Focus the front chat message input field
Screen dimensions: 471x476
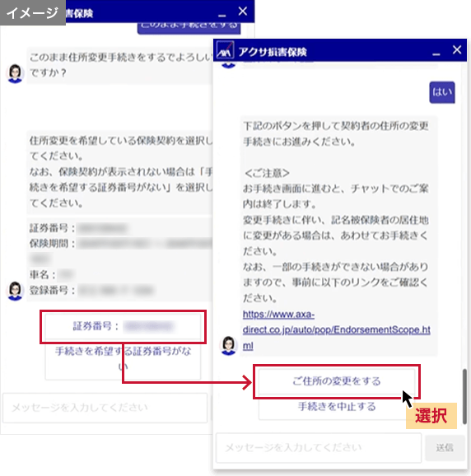click(x=319, y=448)
